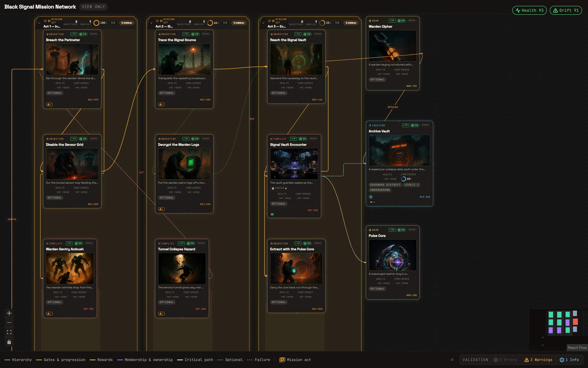This screenshot has height=368, width=588.
Task: Click the shield icon on Act 2 header
Action: (157, 21)
